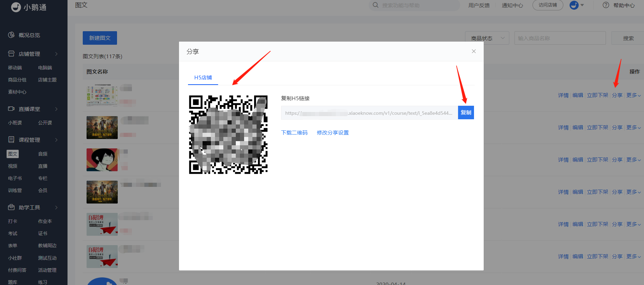Click 编辑 in the first row

point(578,95)
